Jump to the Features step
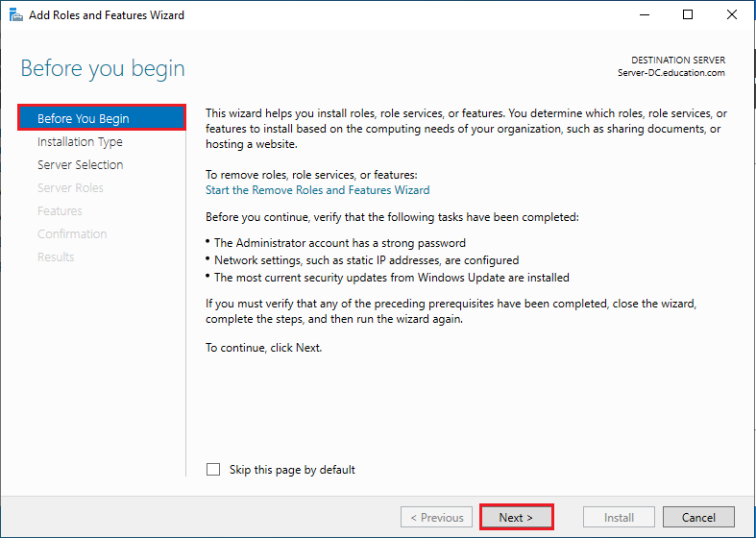Viewport: 756px width, 538px height. pyautogui.click(x=60, y=211)
